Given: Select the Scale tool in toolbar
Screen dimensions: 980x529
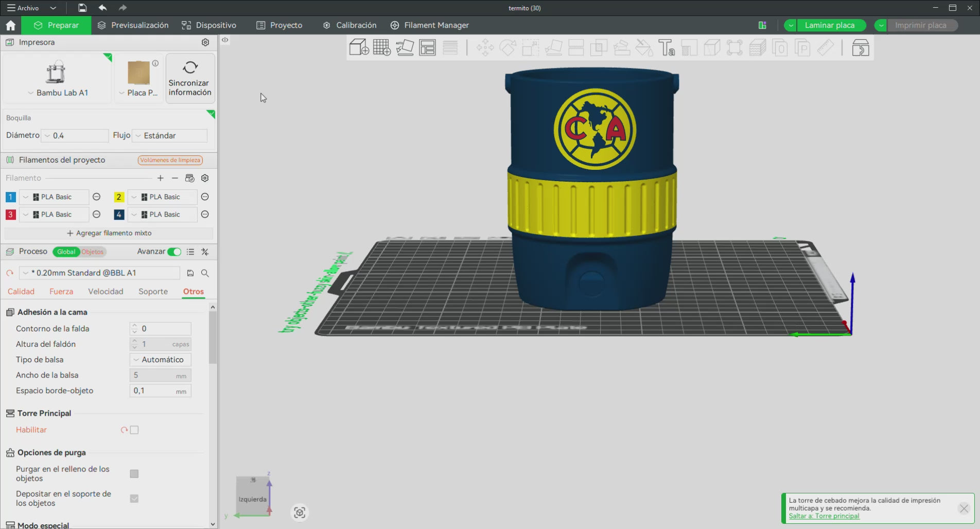Looking at the screenshot, I should tap(530, 48).
